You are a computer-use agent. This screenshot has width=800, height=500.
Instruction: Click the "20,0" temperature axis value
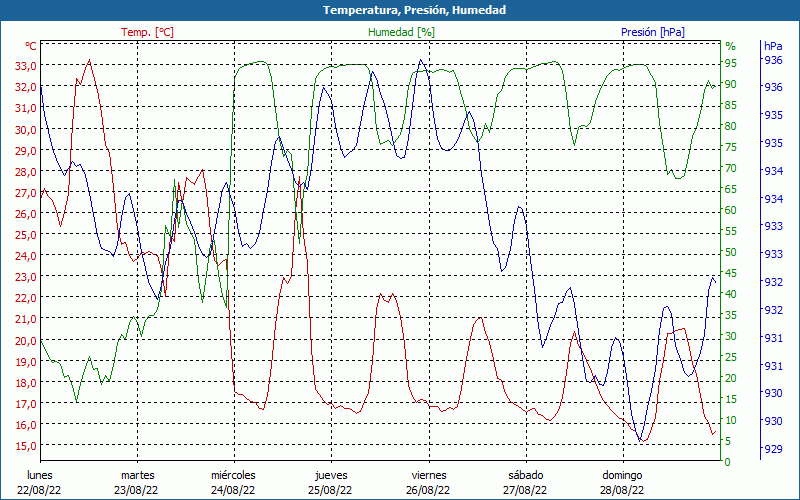point(26,340)
